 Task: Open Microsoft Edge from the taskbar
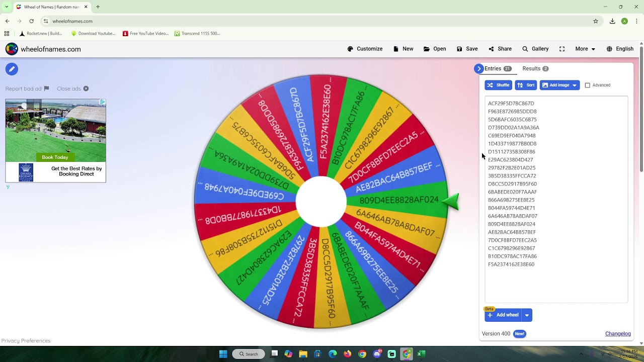333,354
